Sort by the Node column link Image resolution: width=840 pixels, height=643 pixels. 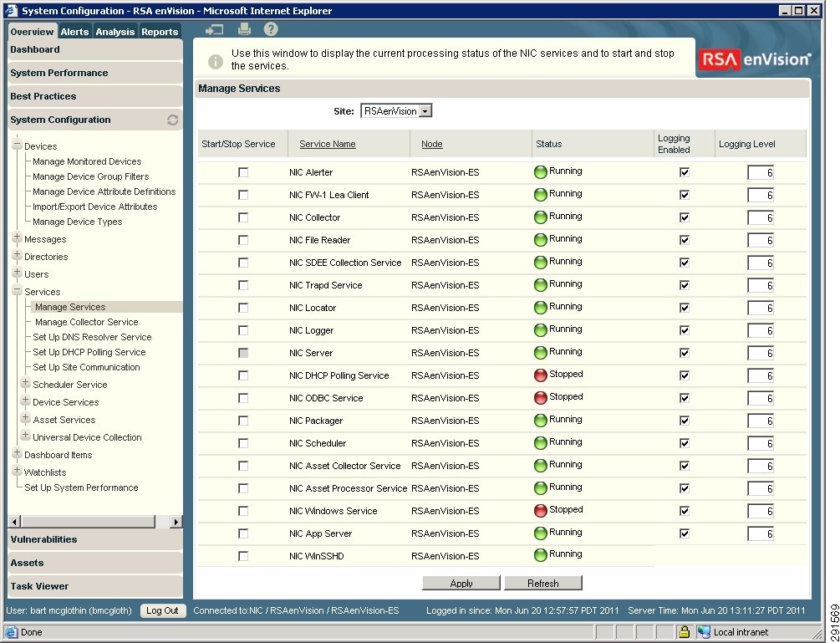432,144
